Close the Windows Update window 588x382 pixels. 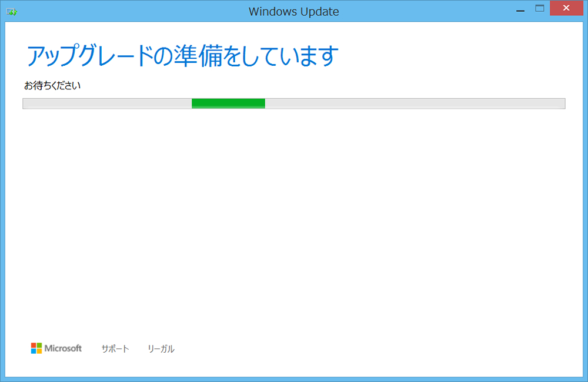(x=566, y=8)
